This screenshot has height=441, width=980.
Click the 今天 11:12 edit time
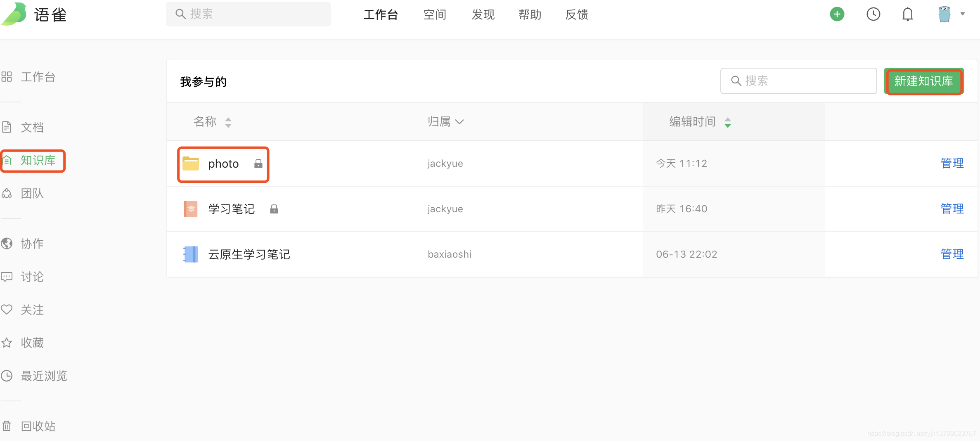682,164
